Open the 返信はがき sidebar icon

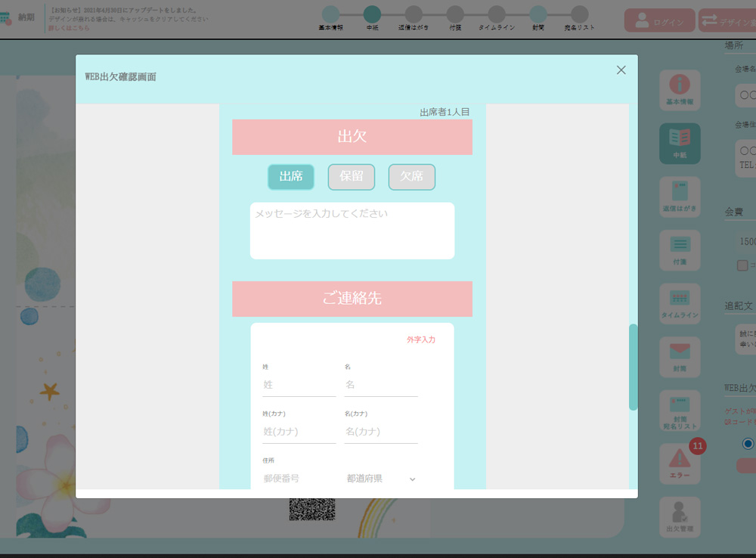coord(680,197)
